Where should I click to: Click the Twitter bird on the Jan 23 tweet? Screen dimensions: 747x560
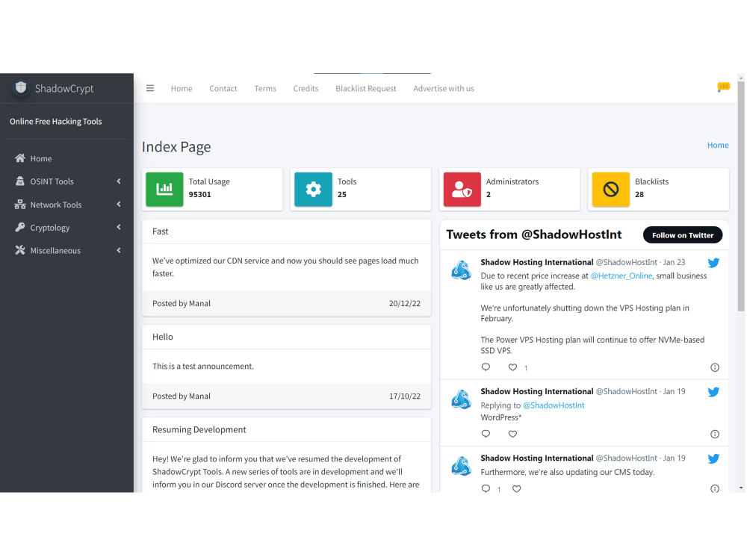coord(713,262)
